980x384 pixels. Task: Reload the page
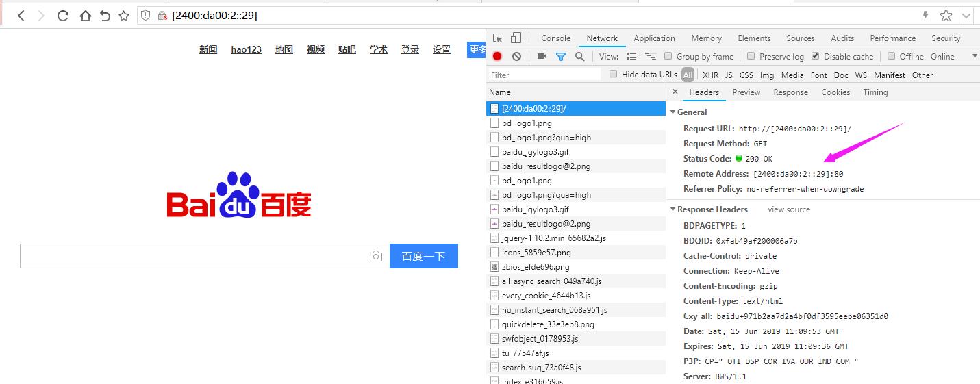point(63,15)
